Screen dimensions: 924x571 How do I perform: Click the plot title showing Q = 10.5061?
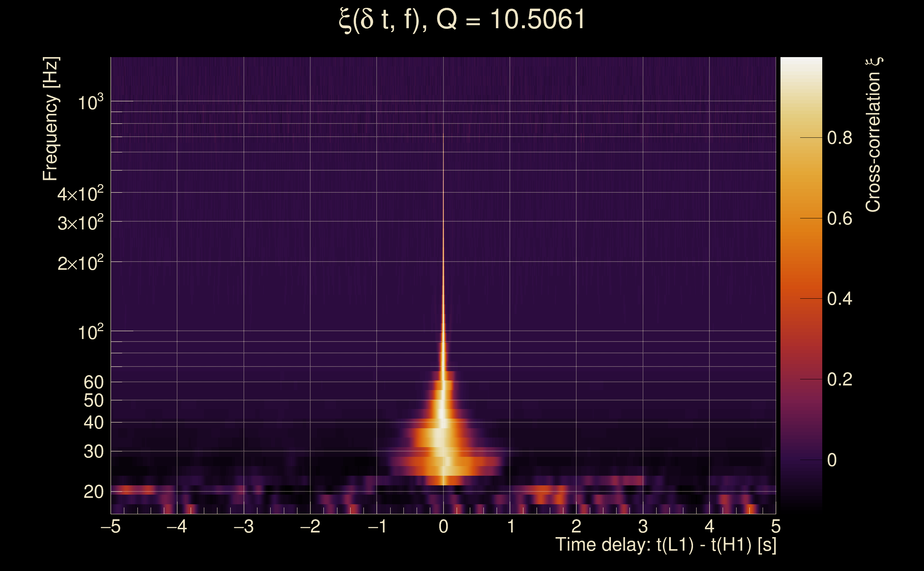click(462, 20)
